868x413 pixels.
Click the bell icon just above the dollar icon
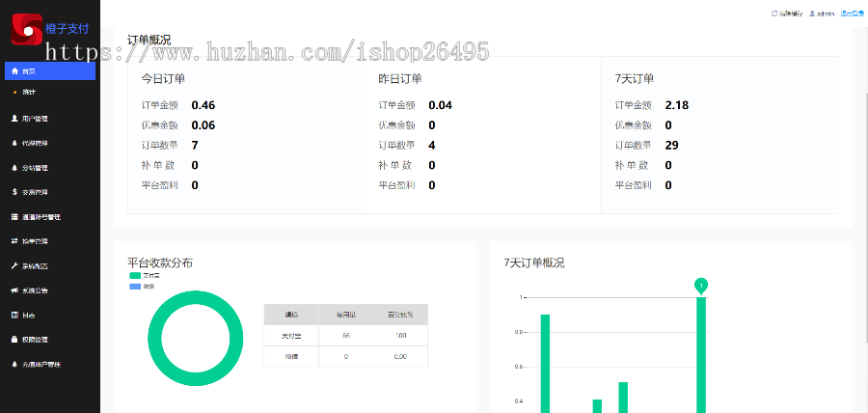pos(14,168)
